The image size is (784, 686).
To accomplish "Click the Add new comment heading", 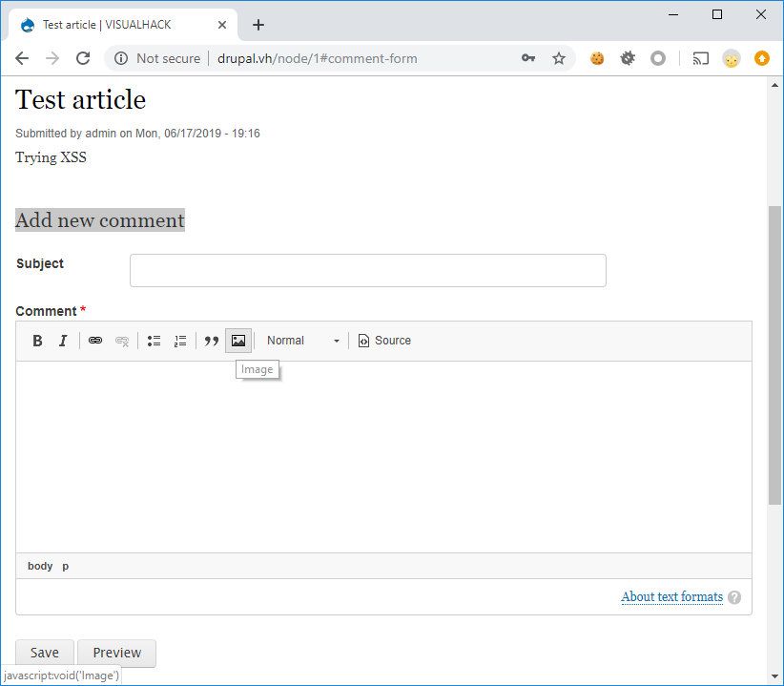I will click(100, 220).
